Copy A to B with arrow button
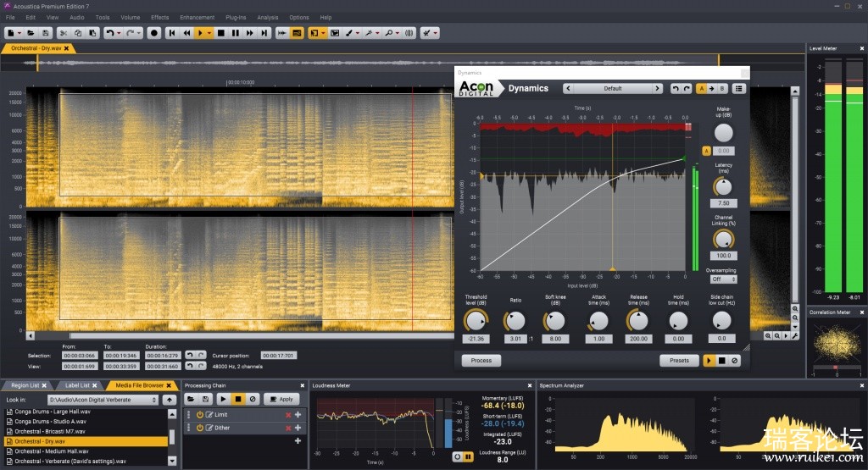Viewport: 868px width, 470px height. pos(712,88)
